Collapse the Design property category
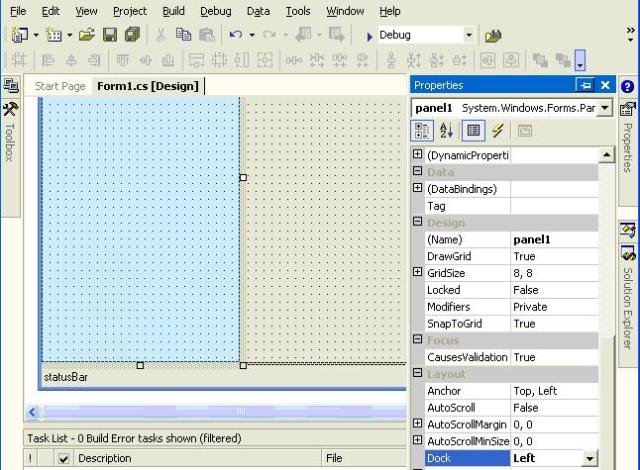Image resolution: width=640 pixels, height=470 pixels. 418,223
